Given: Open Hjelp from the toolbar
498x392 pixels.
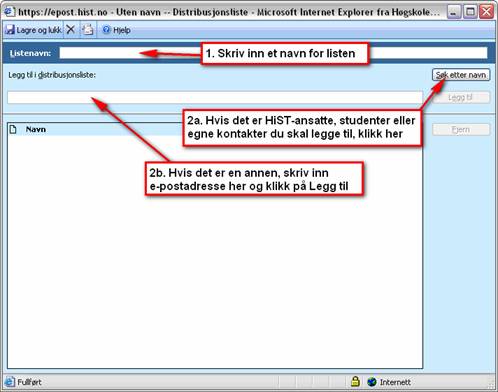Looking at the screenshot, I should [116, 30].
